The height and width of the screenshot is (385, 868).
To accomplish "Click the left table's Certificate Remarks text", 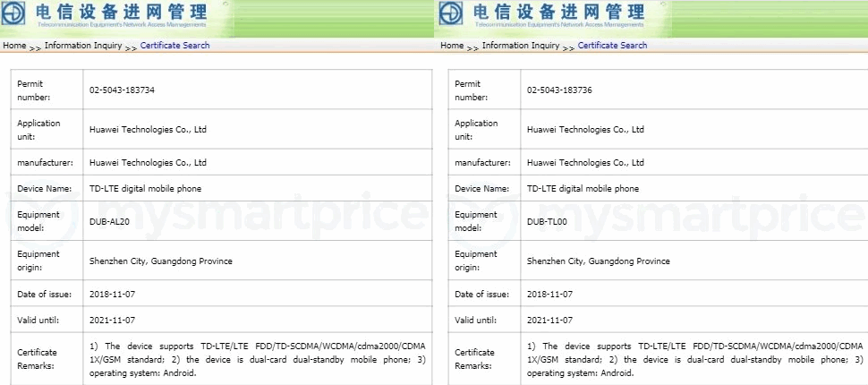I will tap(258, 360).
